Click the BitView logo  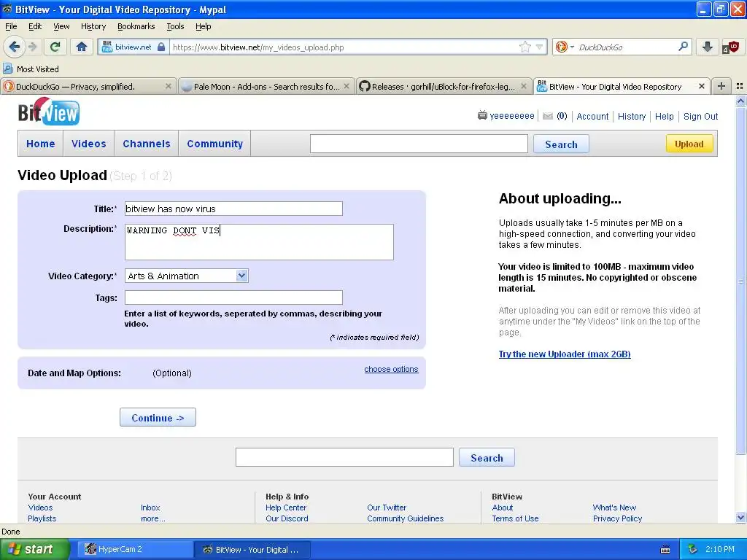pos(49,112)
